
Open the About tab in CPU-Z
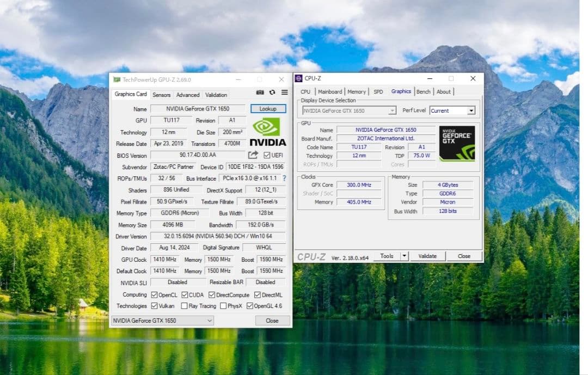[x=444, y=91]
